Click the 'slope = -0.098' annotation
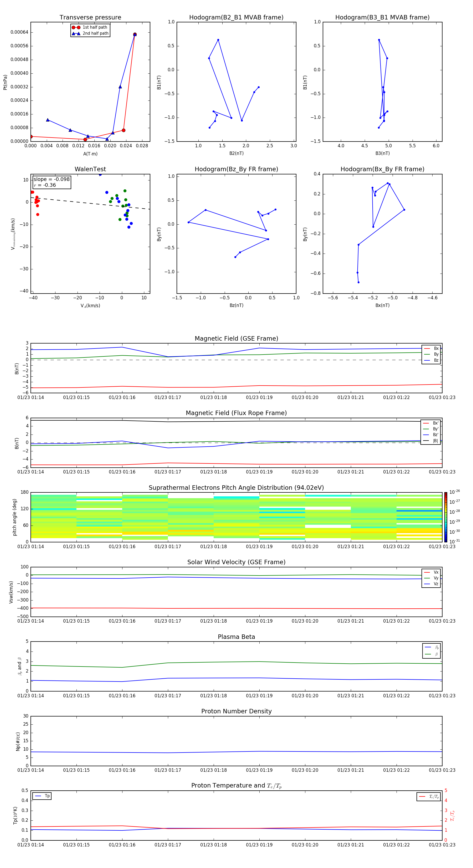 [52, 179]
